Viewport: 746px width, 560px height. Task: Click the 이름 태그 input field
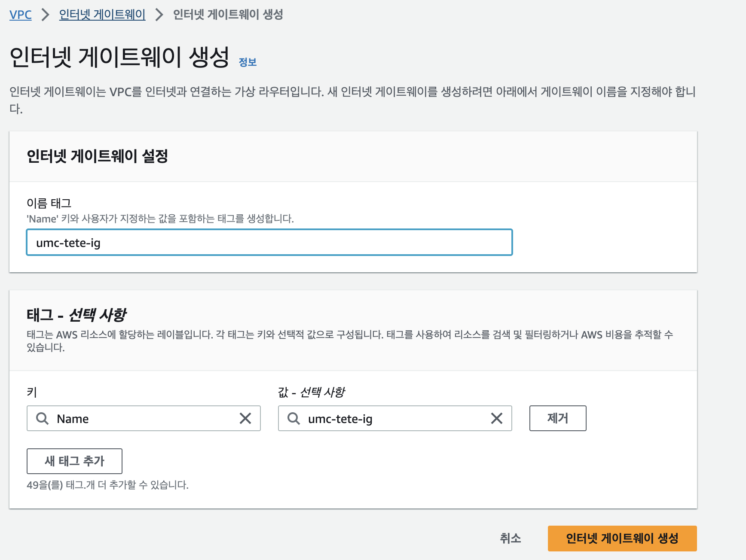coord(269,242)
